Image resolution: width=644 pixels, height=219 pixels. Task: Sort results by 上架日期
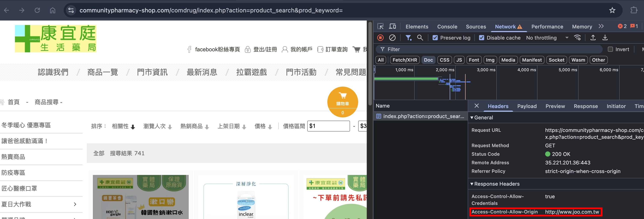click(x=232, y=126)
